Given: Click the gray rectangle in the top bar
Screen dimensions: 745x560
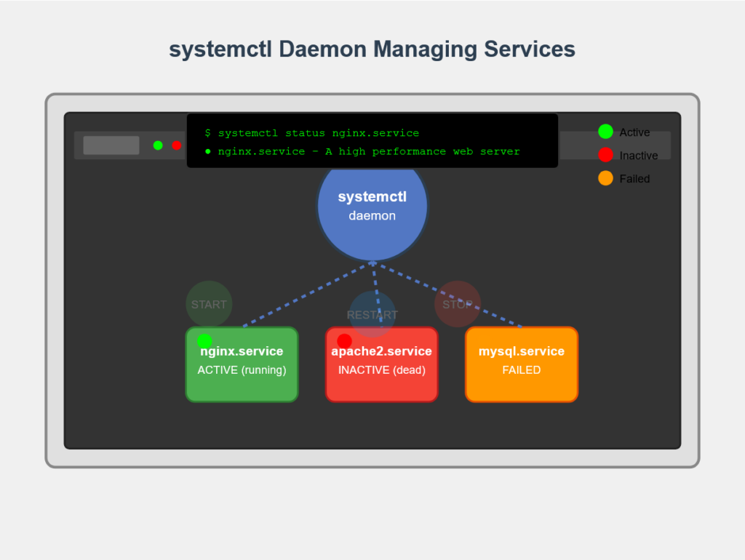Looking at the screenshot, I should point(111,145).
